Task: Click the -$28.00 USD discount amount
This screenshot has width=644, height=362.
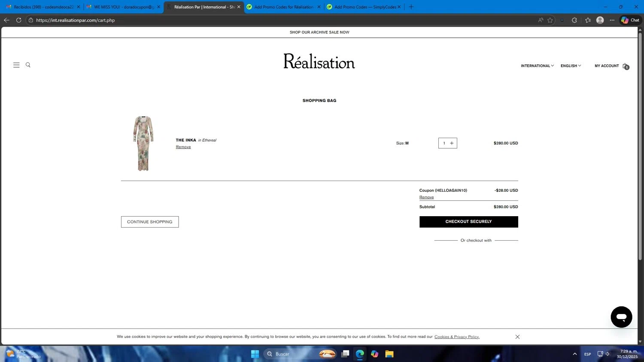Action: [x=506, y=190]
